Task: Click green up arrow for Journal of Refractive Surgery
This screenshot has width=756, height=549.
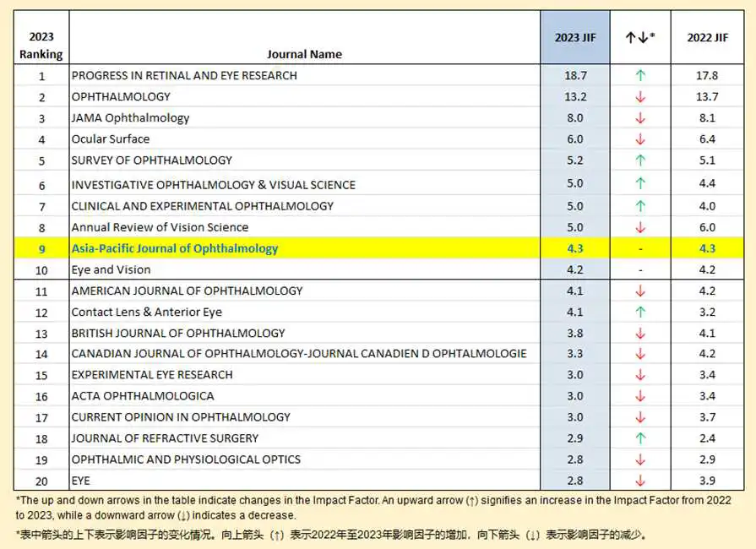Action: (x=640, y=438)
